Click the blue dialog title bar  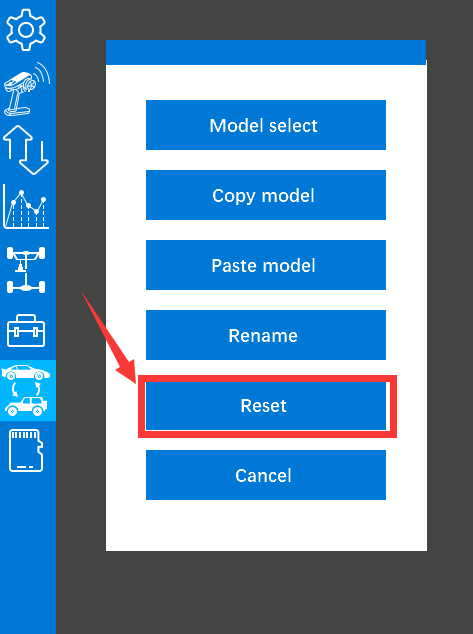[266, 52]
